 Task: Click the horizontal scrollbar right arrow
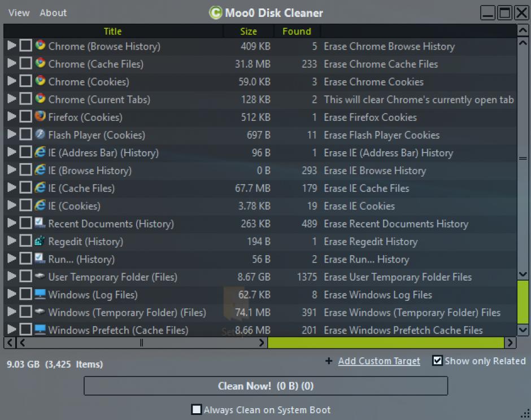point(510,343)
